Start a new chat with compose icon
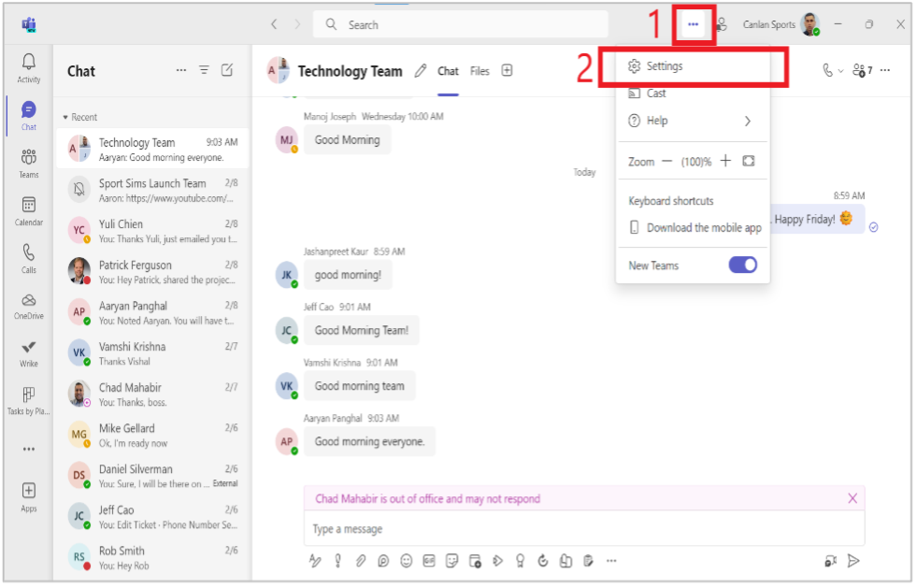 [227, 71]
